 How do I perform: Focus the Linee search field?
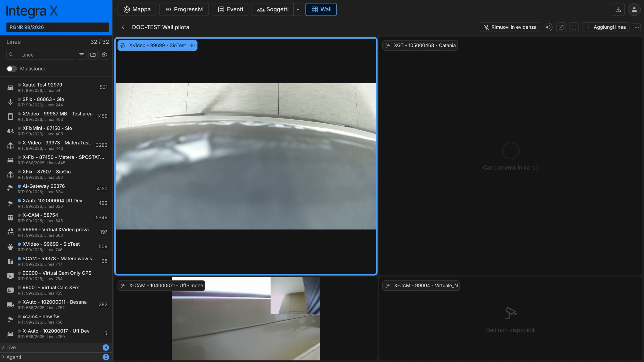[41, 55]
